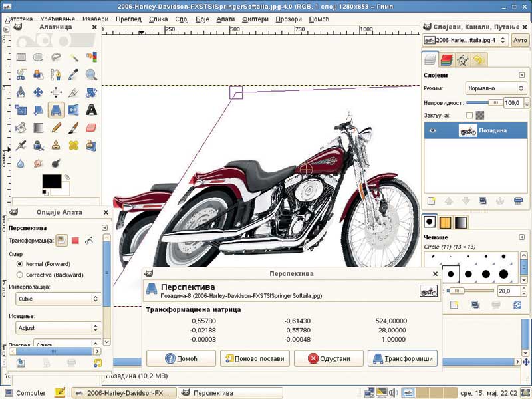
Task: Adjust the brush spacing 20,0 spinner arrows
Action: 524,291
